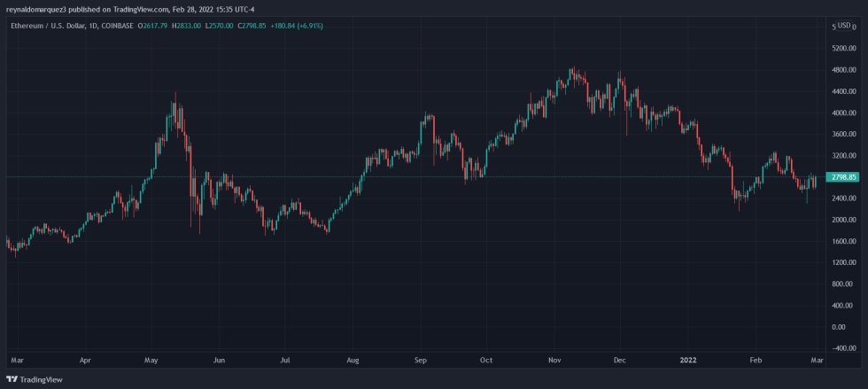Click the May label on time axis
The width and height of the screenshot is (868, 389).
click(x=151, y=361)
